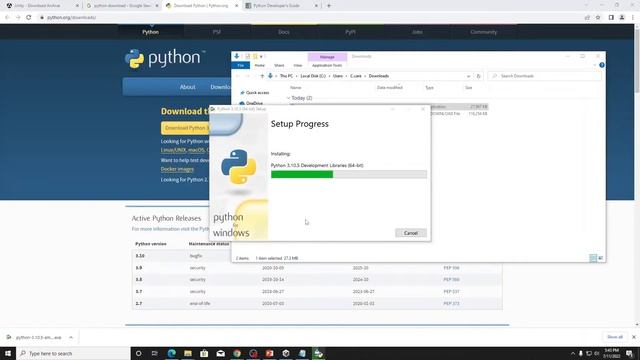Image resolution: width=640 pixels, height=360 pixels.
Task: Open the Windows Start menu
Action: tap(8, 353)
